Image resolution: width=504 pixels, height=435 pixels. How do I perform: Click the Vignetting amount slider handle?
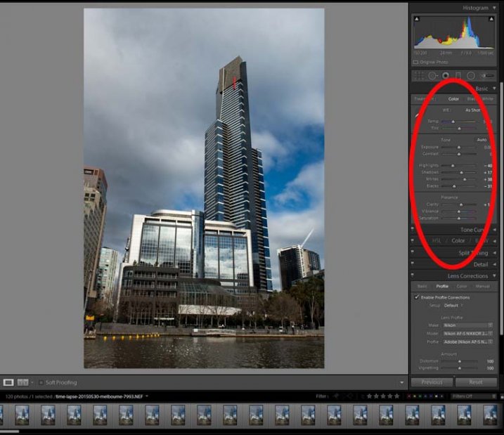(x=460, y=368)
